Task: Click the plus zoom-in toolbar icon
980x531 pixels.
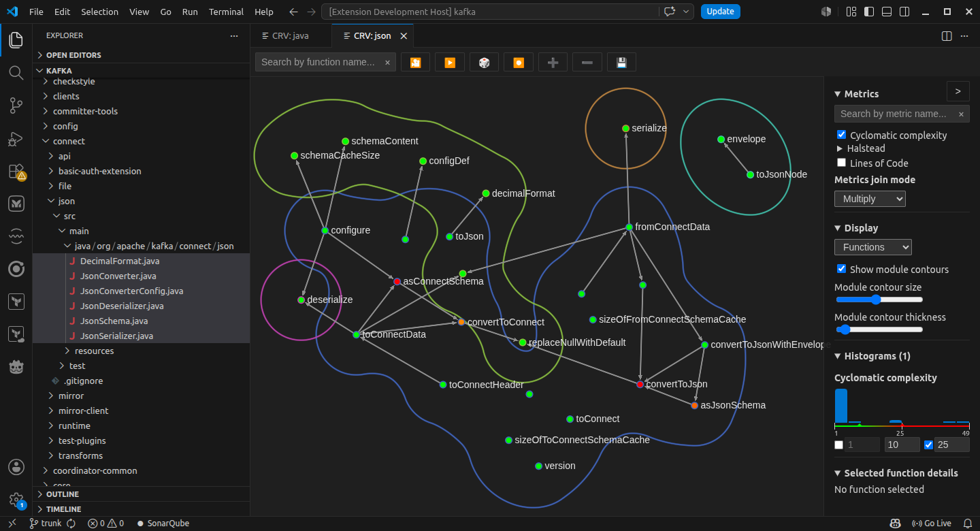Action: [x=553, y=62]
